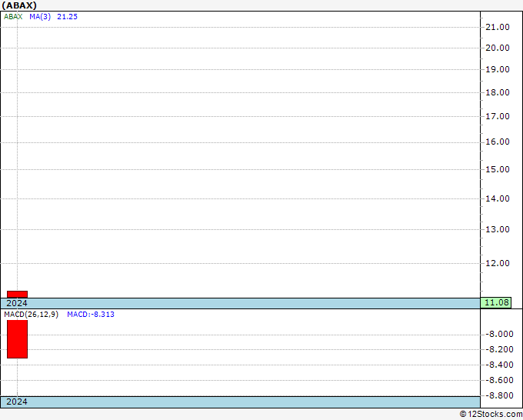The width and height of the screenshot is (523, 420).
Task: Click the 15.00 price axis label
Action: [x=498, y=170]
